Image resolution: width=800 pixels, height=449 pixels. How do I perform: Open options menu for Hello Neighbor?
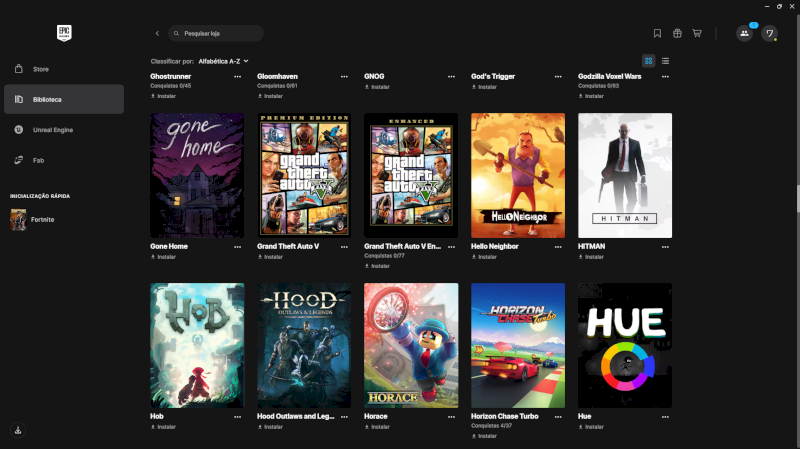pos(558,246)
